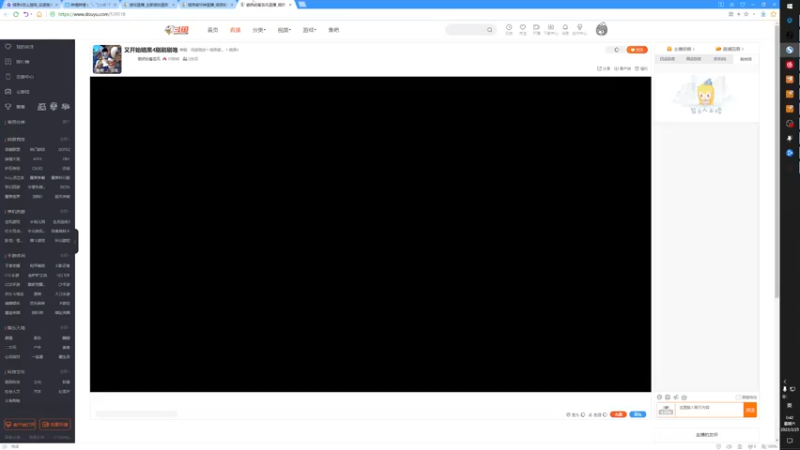Click the blue pill button below the player
This screenshot has width=800, height=450.
[x=637, y=414]
